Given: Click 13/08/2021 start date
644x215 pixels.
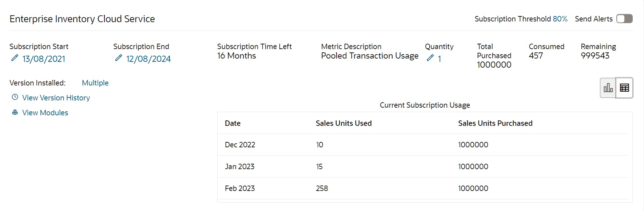Looking at the screenshot, I should pyautogui.click(x=44, y=59).
